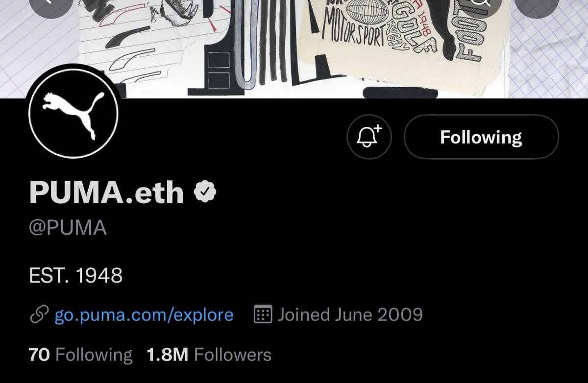The width and height of the screenshot is (588, 383).
Task: Click the EST. 1948 bio text
Action: [x=76, y=276]
